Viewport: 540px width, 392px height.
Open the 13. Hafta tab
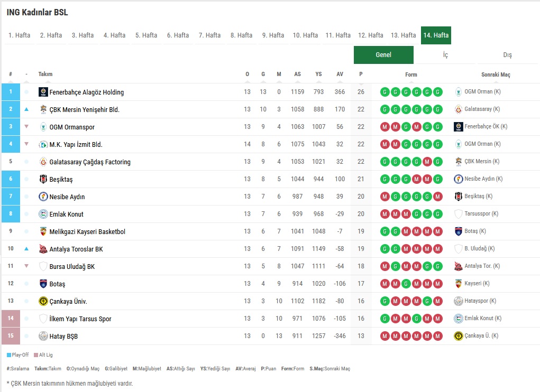click(403, 35)
